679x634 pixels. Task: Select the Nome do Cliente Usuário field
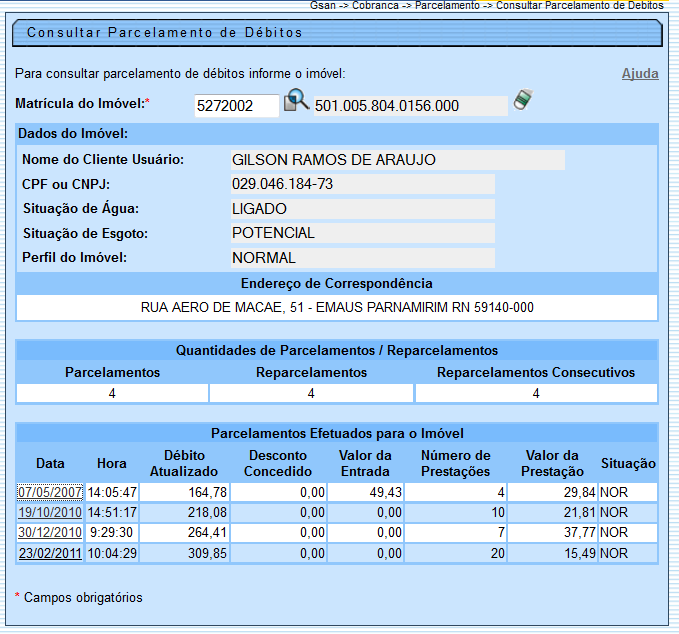pos(397,160)
